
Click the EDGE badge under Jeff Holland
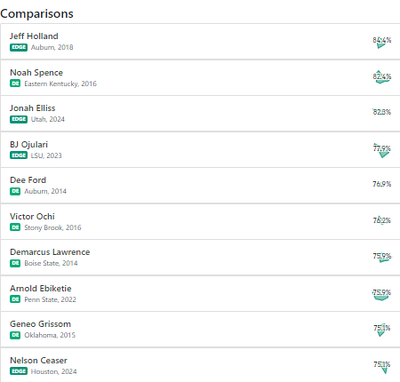point(19,47)
